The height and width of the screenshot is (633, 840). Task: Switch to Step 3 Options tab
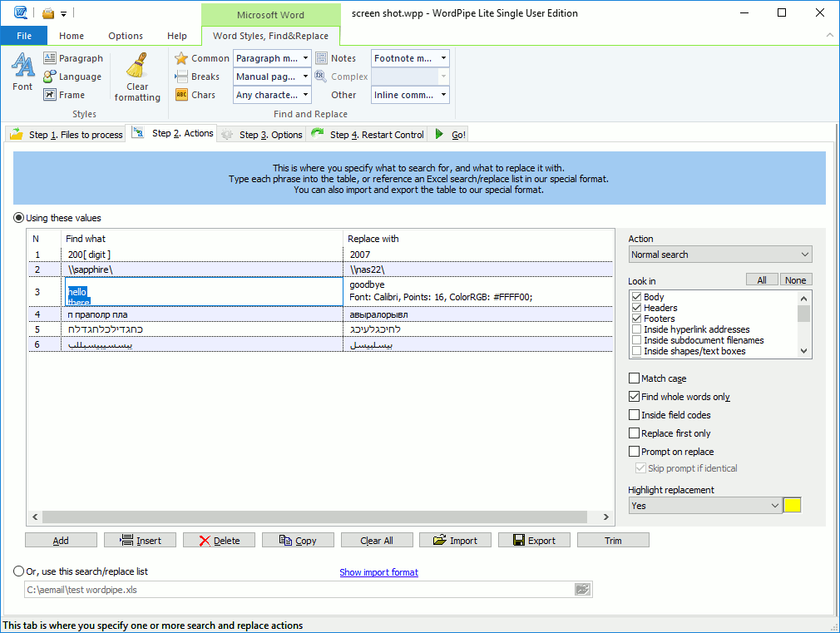pos(261,133)
